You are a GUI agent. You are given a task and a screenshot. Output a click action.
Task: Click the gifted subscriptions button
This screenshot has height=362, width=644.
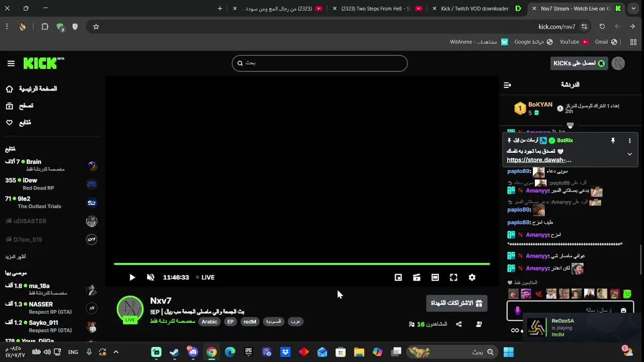[x=456, y=303]
